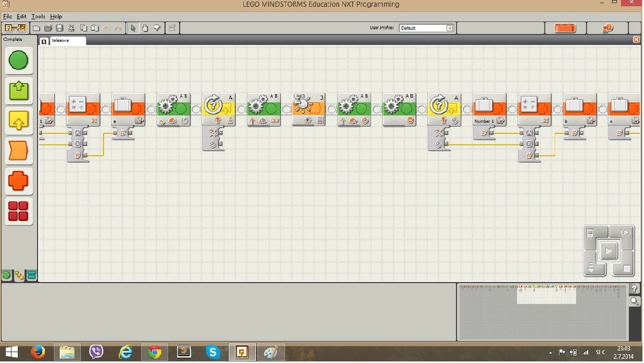Image resolution: width=644 pixels, height=363 pixels.
Task: Open the User Profile dropdown
Action: click(x=450, y=28)
